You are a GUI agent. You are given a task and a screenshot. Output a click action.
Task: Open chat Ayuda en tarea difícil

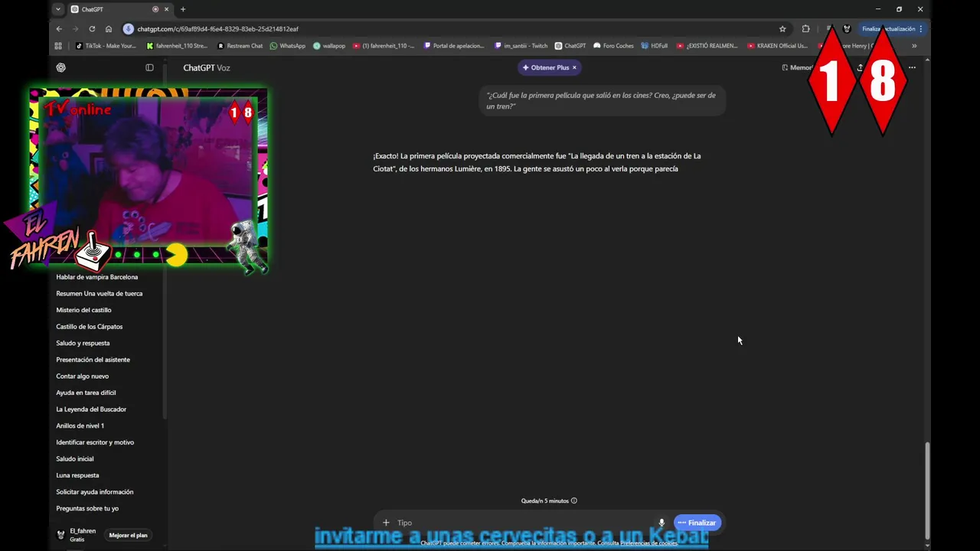tap(86, 393)
